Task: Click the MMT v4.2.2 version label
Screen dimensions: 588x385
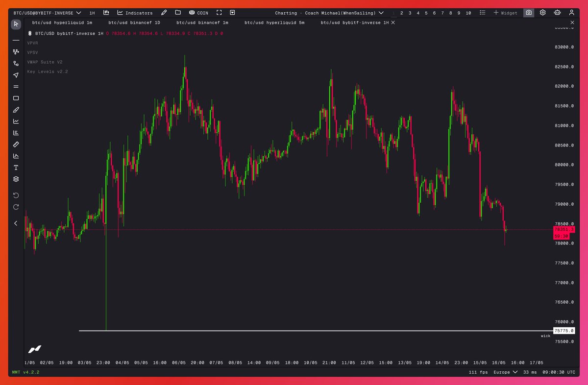Action: [25, 372]
